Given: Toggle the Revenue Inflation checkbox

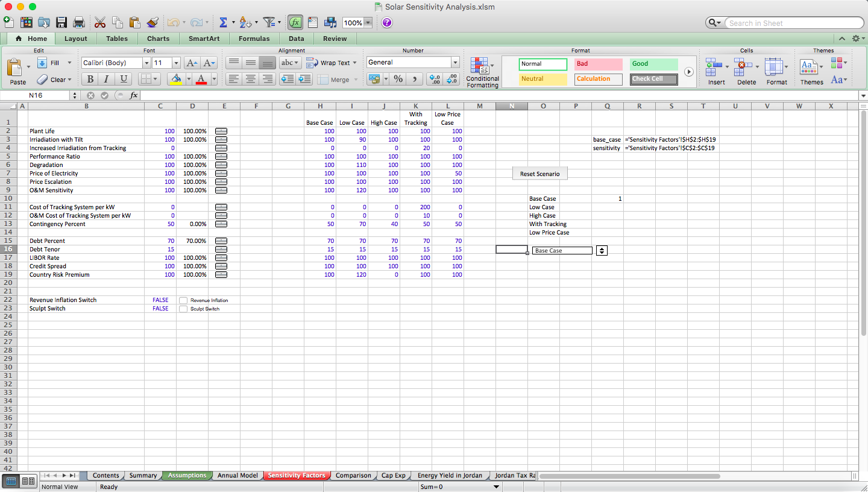Looking at the screenshot, I should coord(183,300).
